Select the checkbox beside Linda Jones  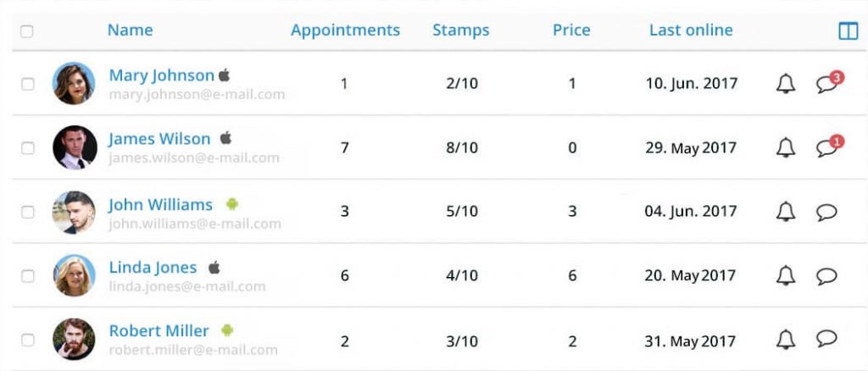[x=28, y=276]
